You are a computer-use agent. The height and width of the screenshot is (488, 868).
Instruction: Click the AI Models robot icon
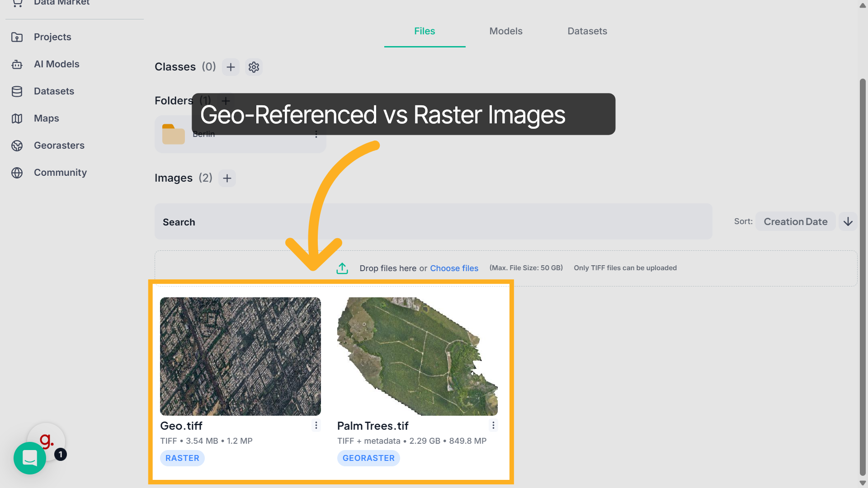click(x=17, y=64)
